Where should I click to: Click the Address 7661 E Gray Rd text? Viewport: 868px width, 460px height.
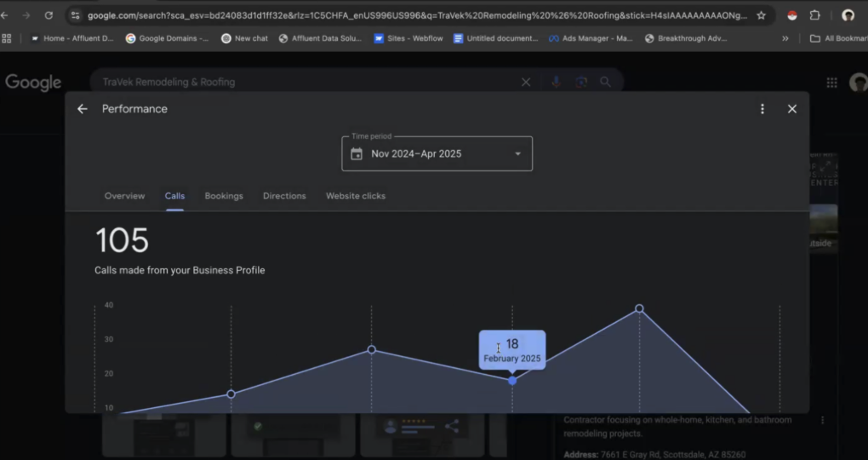[654, 454]
